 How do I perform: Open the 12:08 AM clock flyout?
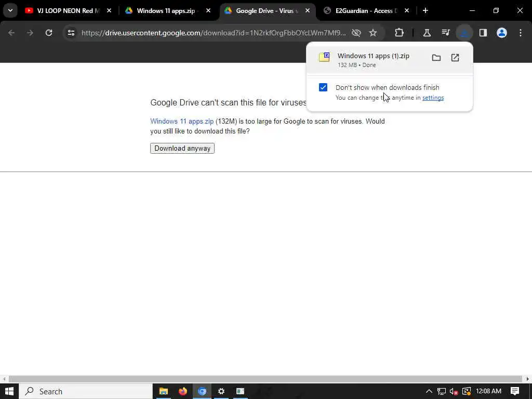pyautogui.click(x=488, y=391)
